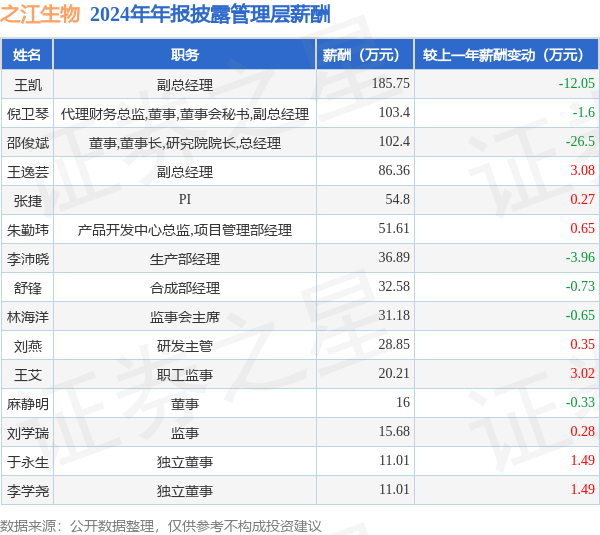
Task: Select the name 邵俊斌
Action: [x=28, y=143]
